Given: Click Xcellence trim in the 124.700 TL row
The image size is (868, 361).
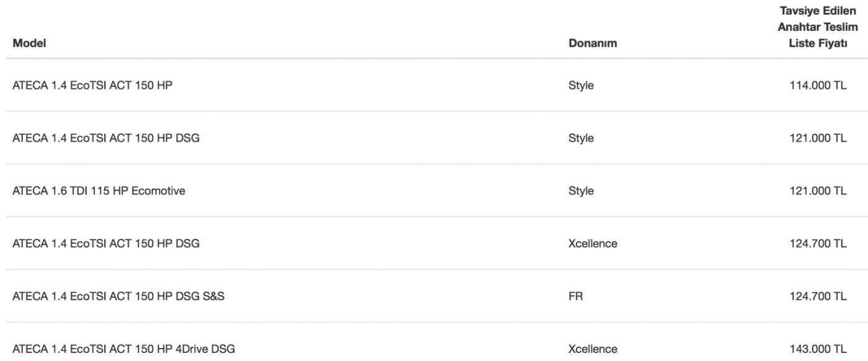Looking at the screenshot, I should coord(593,243).
